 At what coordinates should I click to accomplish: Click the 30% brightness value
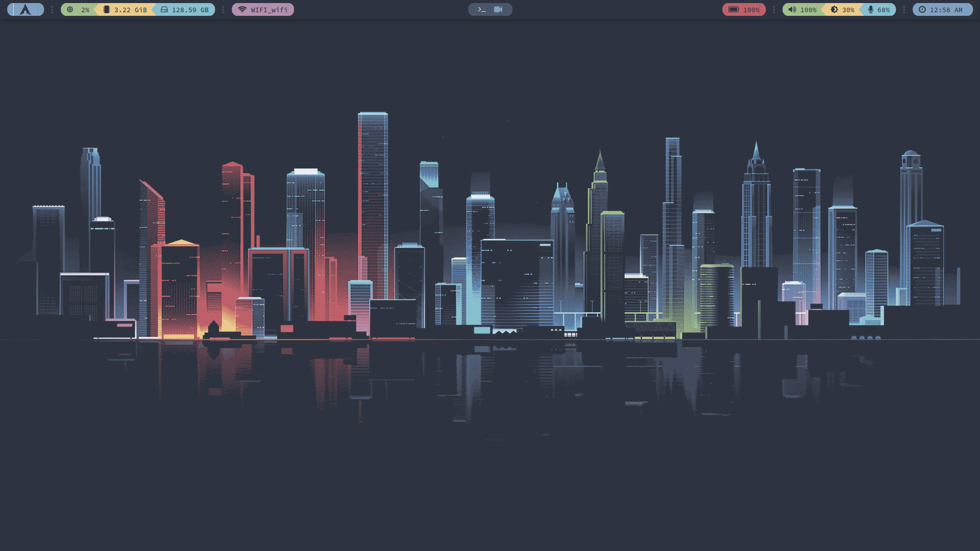click(848, 10)
